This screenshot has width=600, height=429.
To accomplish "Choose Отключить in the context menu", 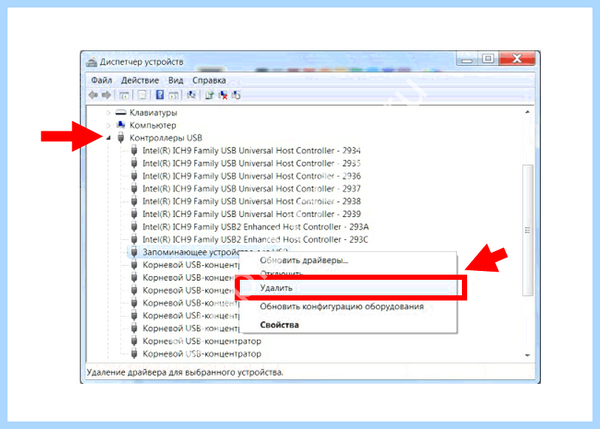I will coord(348,273).
